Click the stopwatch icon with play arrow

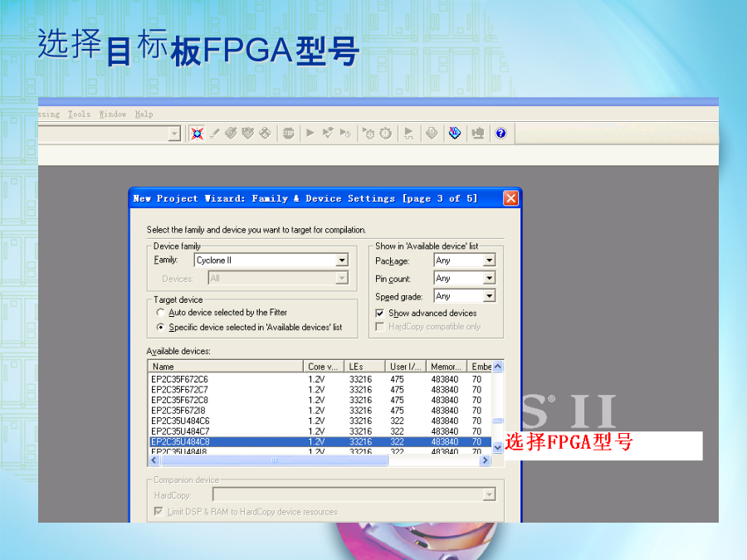tap(369, 134)
